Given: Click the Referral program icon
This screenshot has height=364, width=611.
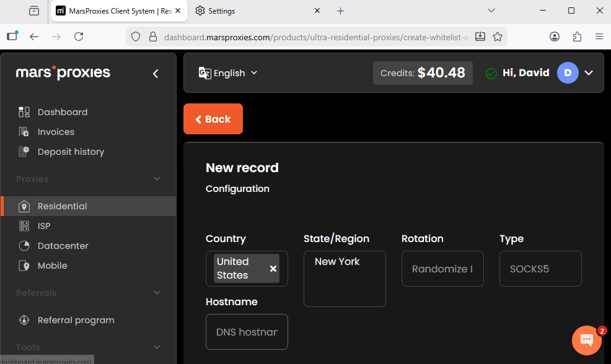Looking at the screenshot, I should [x=24, y=321].
